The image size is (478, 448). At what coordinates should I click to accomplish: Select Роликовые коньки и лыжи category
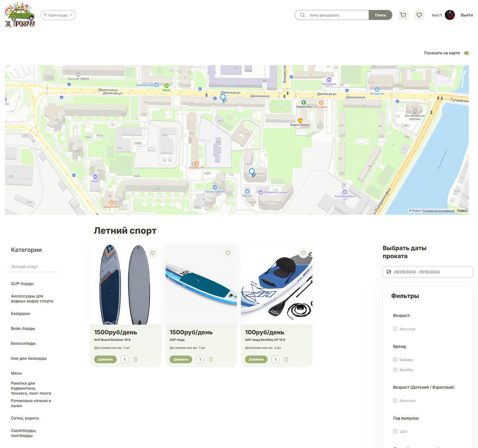coord(31,403)
